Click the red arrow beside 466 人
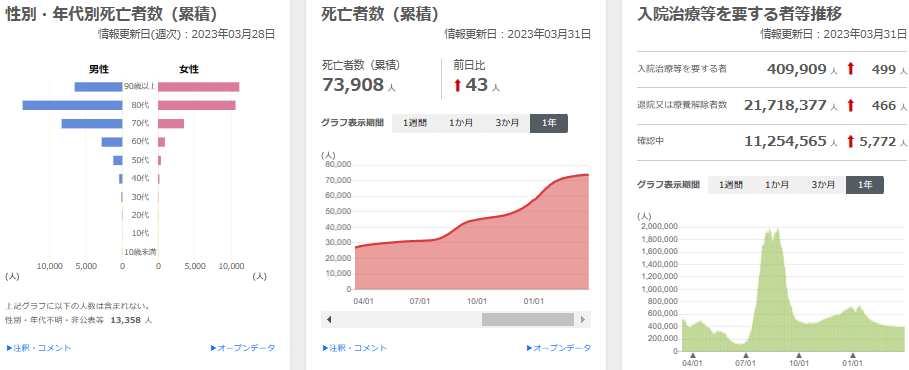Viewport: 909px width, 370px height. [850, 106]
